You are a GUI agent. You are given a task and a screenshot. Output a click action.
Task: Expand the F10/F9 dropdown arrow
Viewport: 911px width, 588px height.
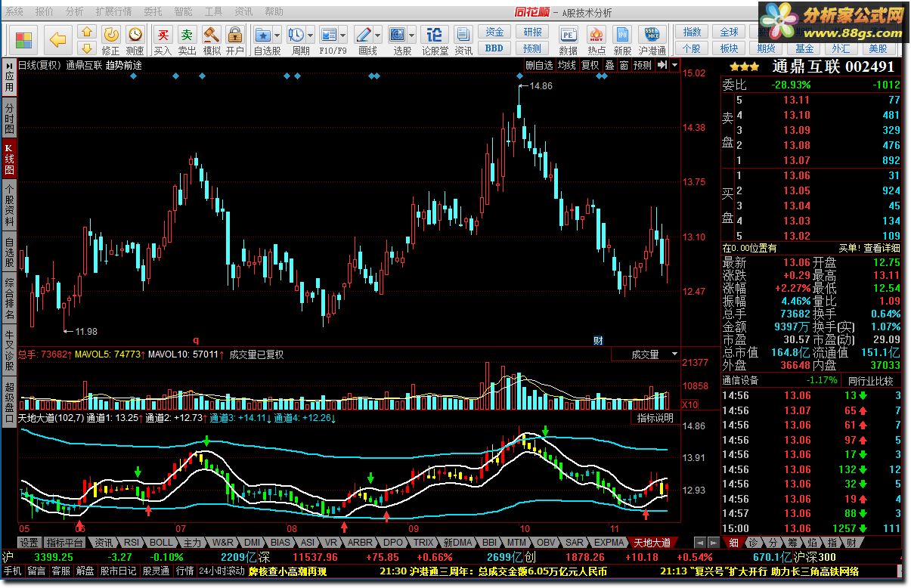pos(343,36)
